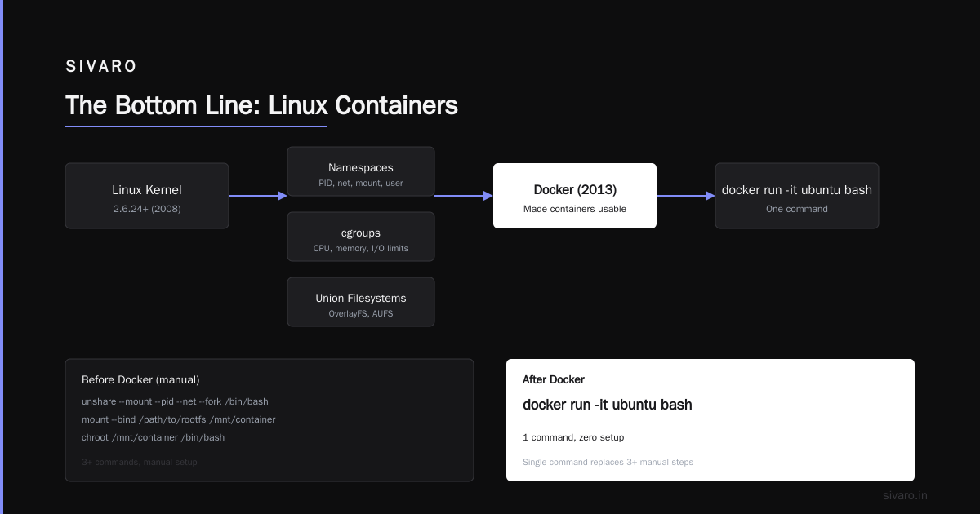Click the Namespaces box
The height and width of the screenshot is (514, 980).
click(x=361, y=171)
